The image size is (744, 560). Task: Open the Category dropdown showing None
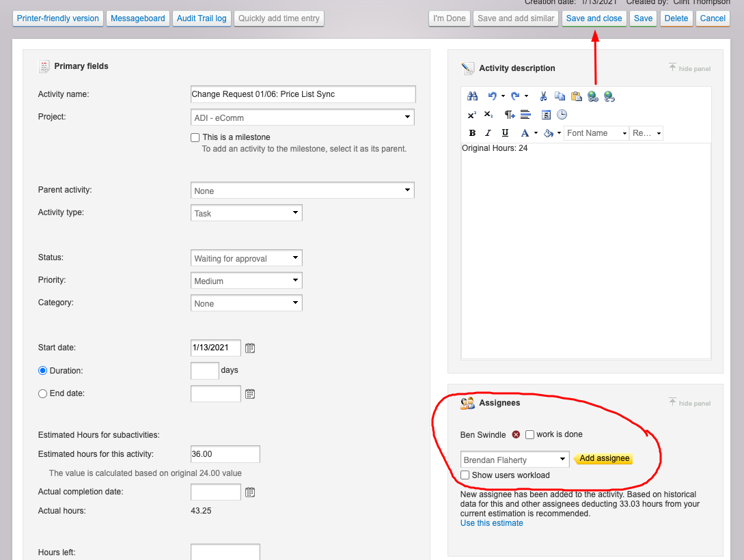point(246,303)
